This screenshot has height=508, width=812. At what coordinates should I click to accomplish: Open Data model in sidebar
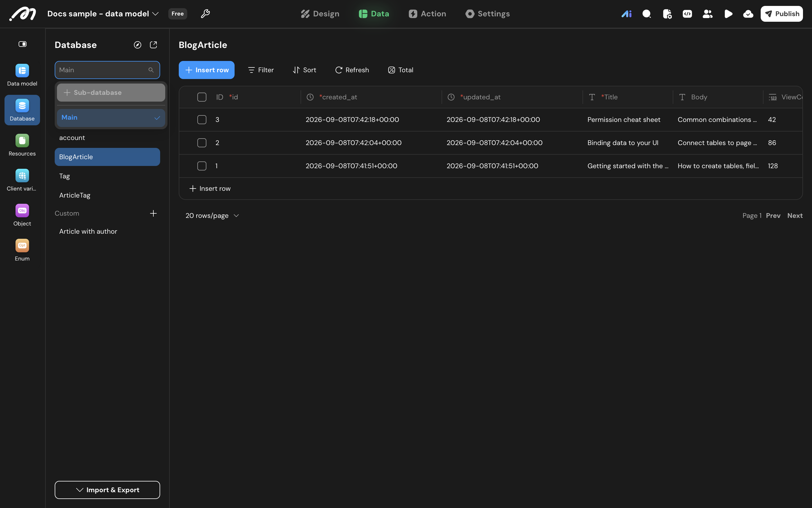(x=22, y=75)
